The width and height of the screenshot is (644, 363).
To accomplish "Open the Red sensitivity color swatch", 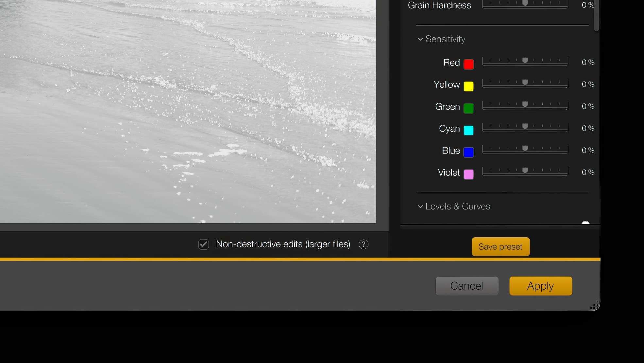I will pos(469,64).
